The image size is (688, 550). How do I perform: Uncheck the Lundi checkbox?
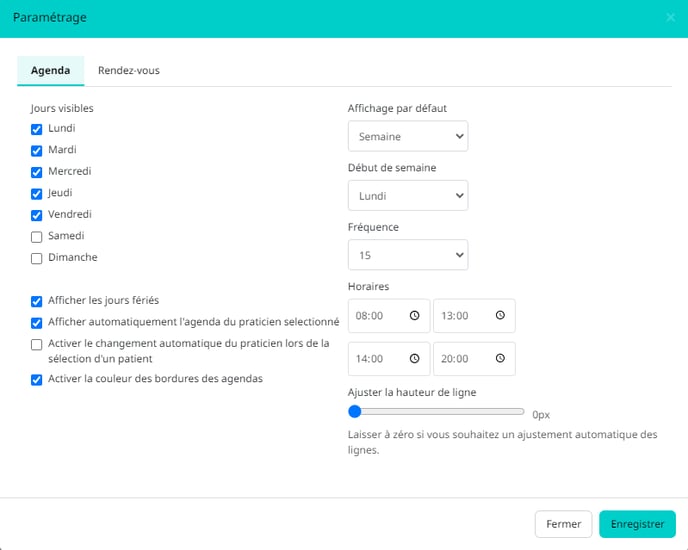pyautogui.click(x=36, y=129)
